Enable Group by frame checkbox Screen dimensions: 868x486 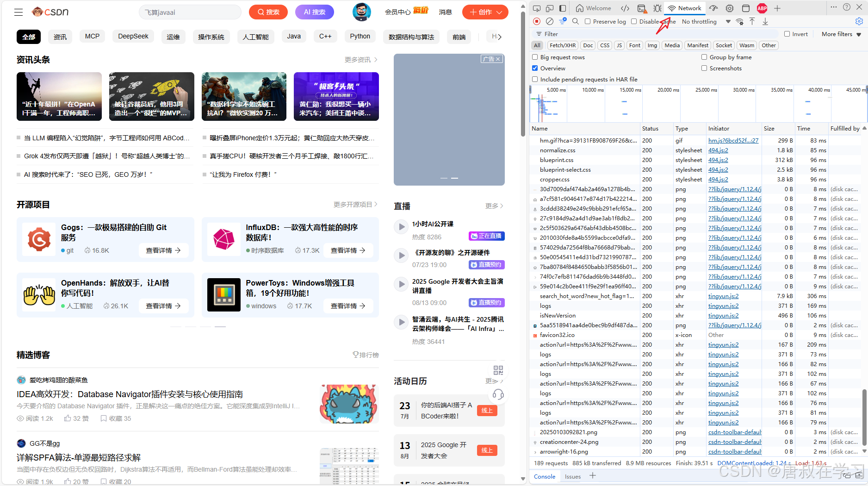tap(704, 57)
